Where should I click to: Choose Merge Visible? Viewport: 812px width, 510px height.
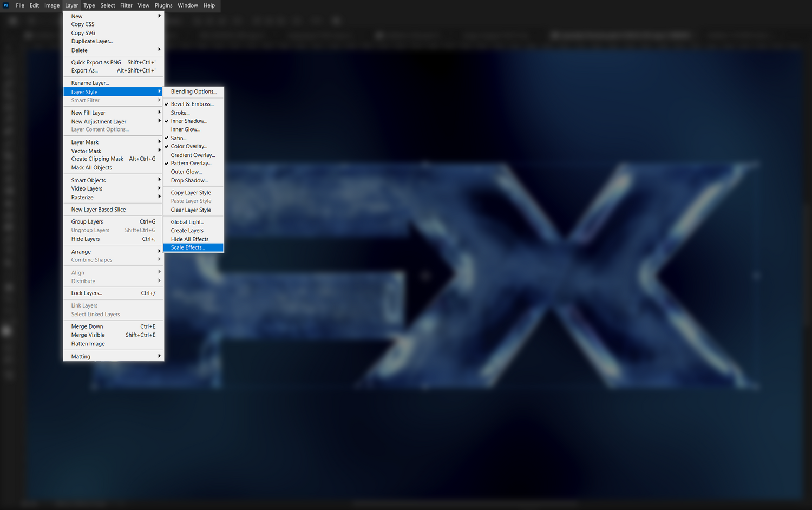tap(113, 335)
